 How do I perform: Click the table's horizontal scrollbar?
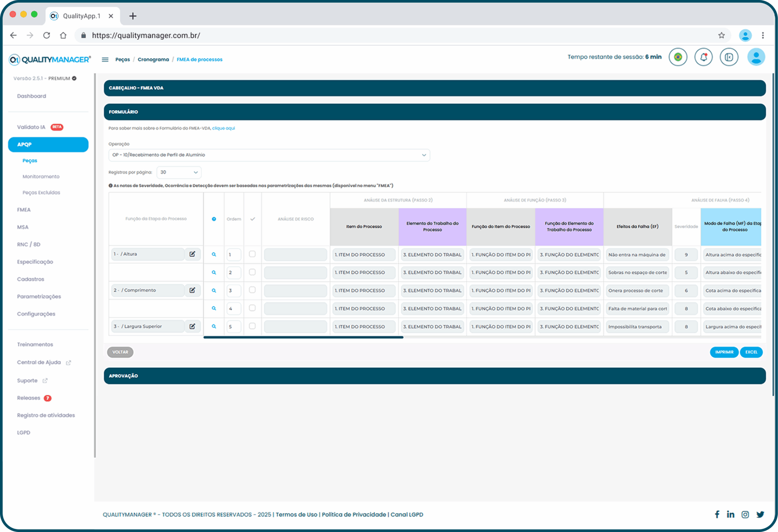(x=303, y=338)
